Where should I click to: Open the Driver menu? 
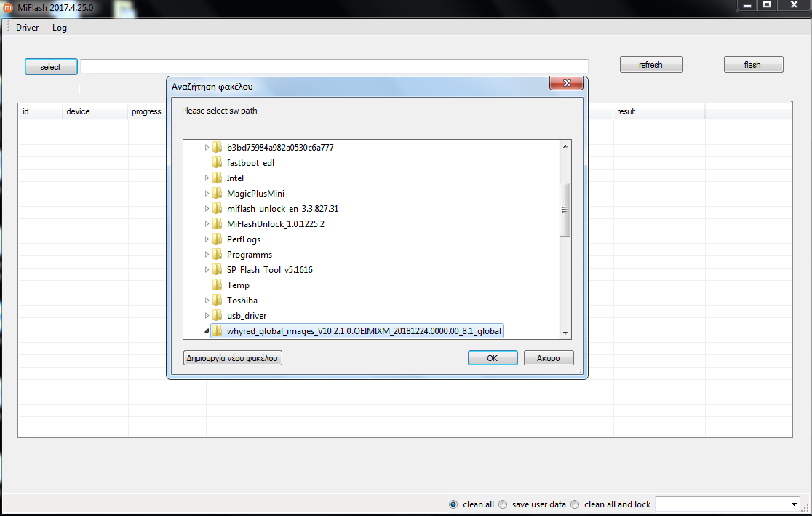tap(27, 28)
